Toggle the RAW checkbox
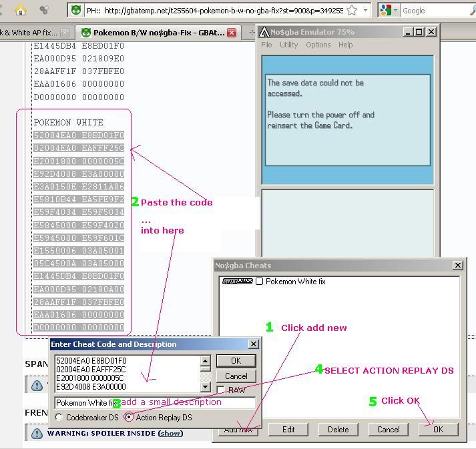 220,390
